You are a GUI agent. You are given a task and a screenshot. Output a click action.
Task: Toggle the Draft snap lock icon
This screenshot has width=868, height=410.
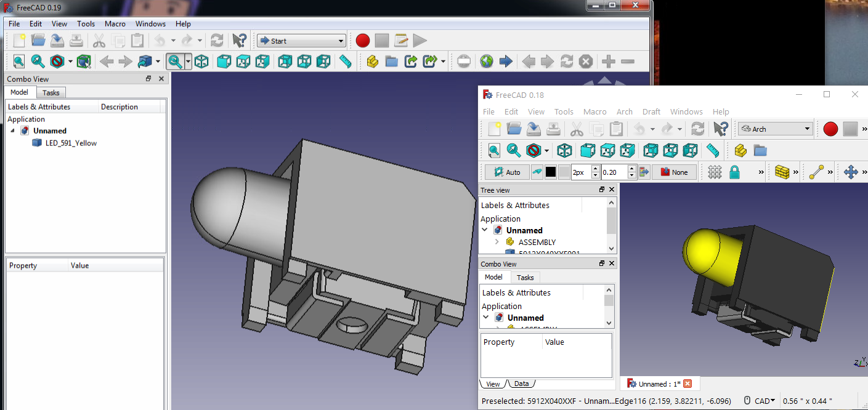point(734,172)
